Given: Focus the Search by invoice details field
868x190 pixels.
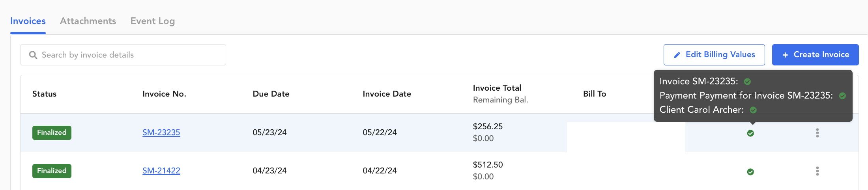Looking at the screenshot, I should click(x=123, y=55).
